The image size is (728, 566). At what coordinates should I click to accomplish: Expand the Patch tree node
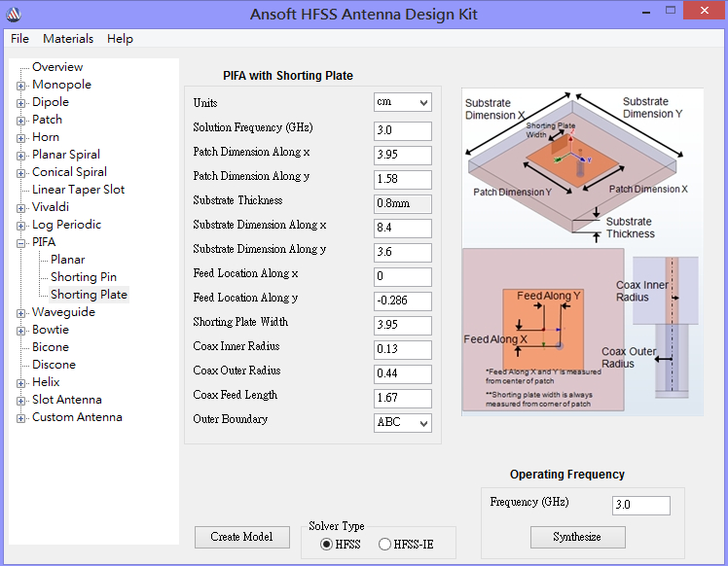pos(20,121)
